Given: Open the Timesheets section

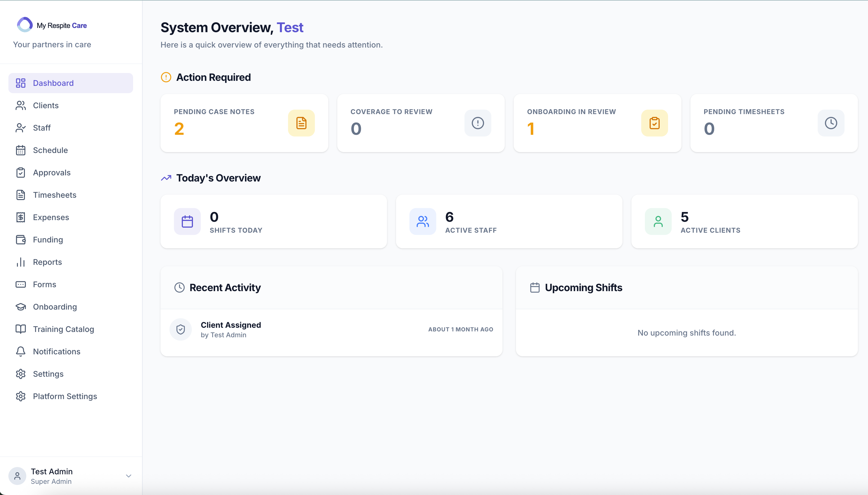Looking at the screenshot, I should [x=71, y=195].
